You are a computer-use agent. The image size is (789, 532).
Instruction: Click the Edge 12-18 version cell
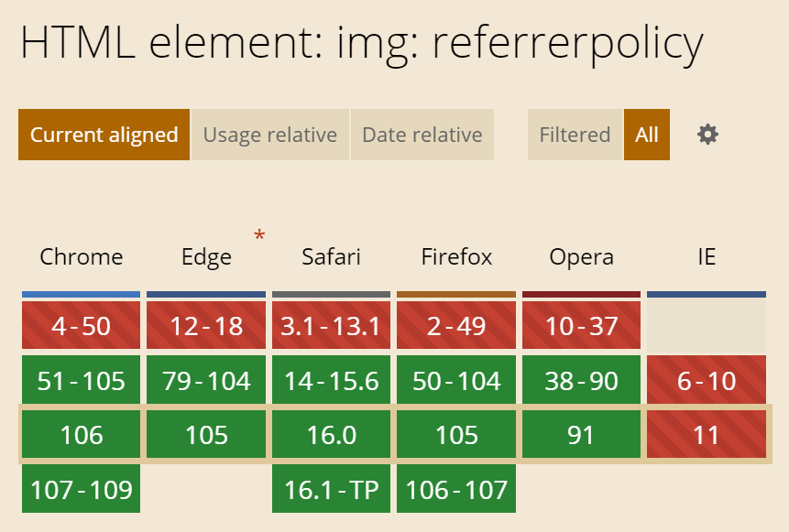tap(206, 325)
